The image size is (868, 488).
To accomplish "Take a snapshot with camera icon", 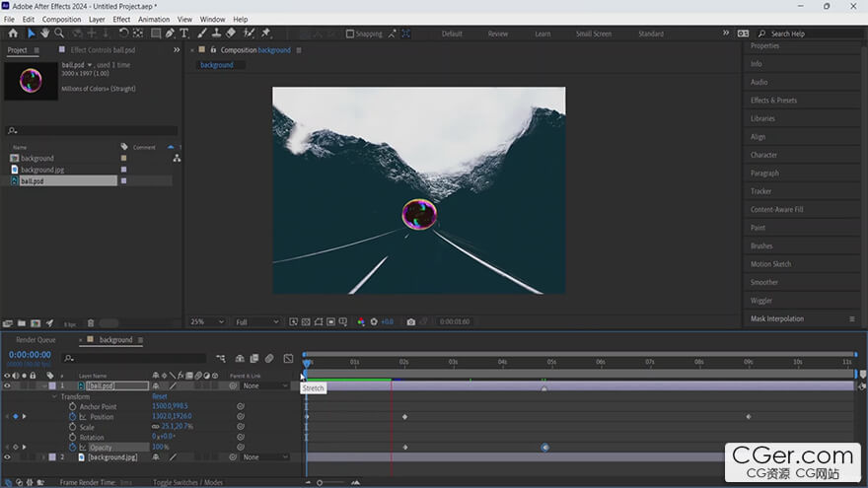I will (410, 321).
